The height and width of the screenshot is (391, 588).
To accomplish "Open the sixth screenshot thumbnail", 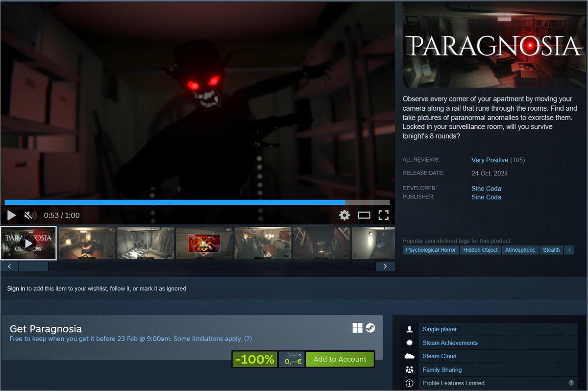I will tap(322, 243).
